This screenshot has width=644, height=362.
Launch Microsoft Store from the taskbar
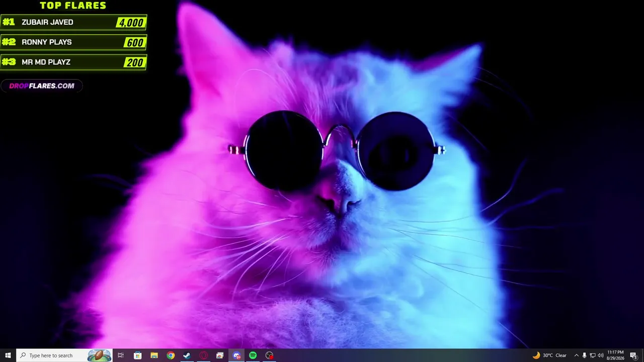click(137, 355)
